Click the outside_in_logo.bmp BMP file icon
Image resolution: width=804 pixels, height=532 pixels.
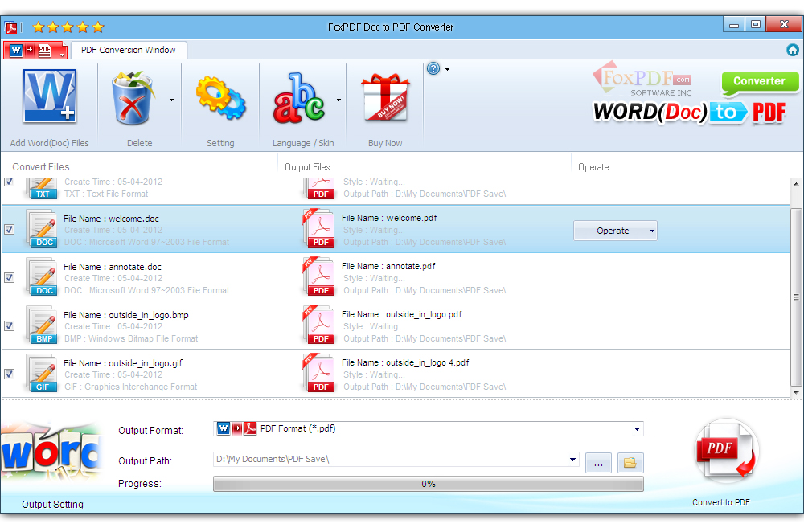tap(42, 326)
